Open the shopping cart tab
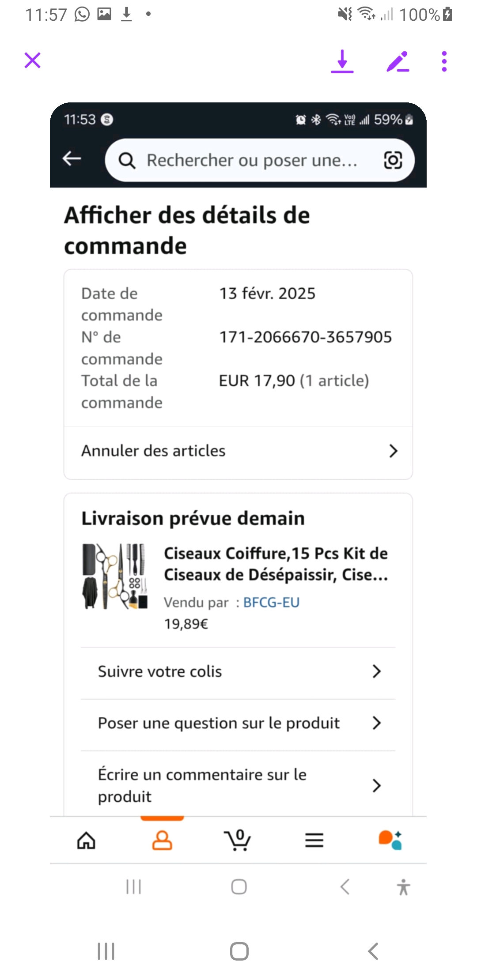 coord(238,840)
